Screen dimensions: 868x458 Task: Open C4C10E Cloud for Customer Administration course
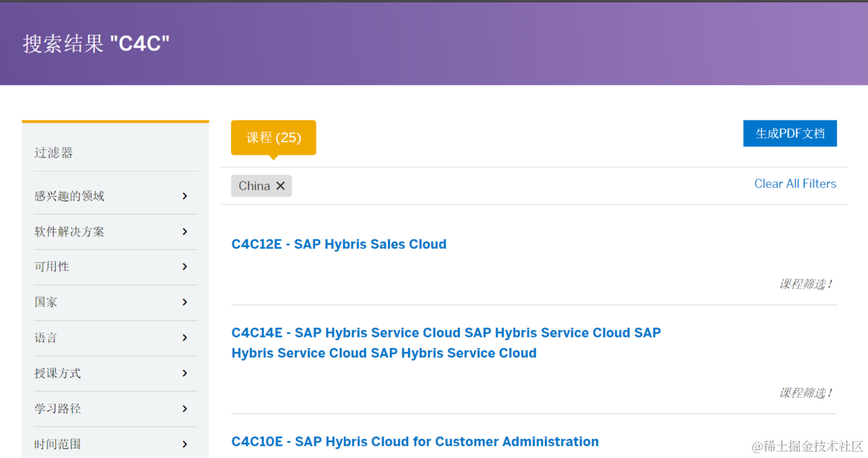click(415, 442)
